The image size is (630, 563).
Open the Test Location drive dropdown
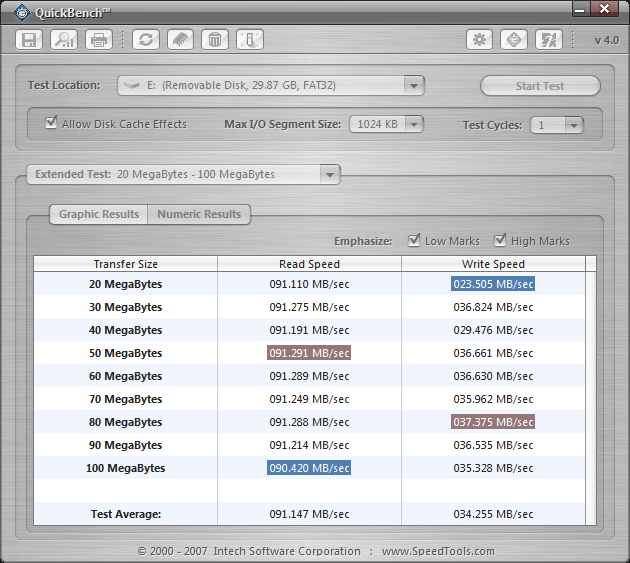[x=414, y=86]
